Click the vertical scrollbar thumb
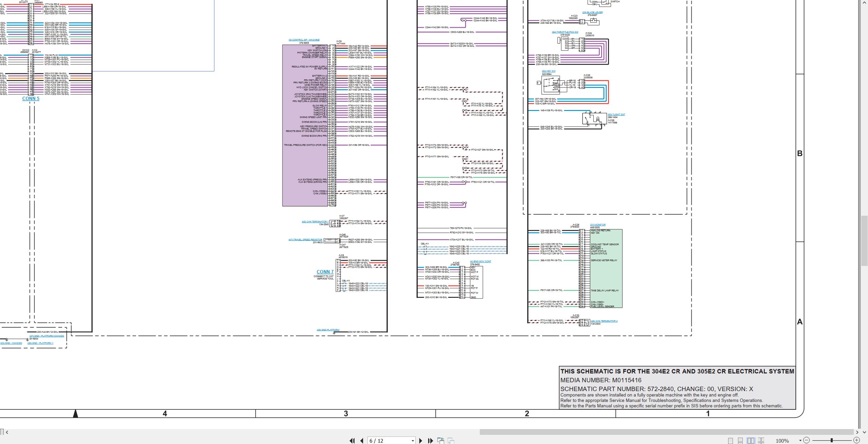Image resolution: width=868 pixels, height=444 pixels. (x=864, y=241)
